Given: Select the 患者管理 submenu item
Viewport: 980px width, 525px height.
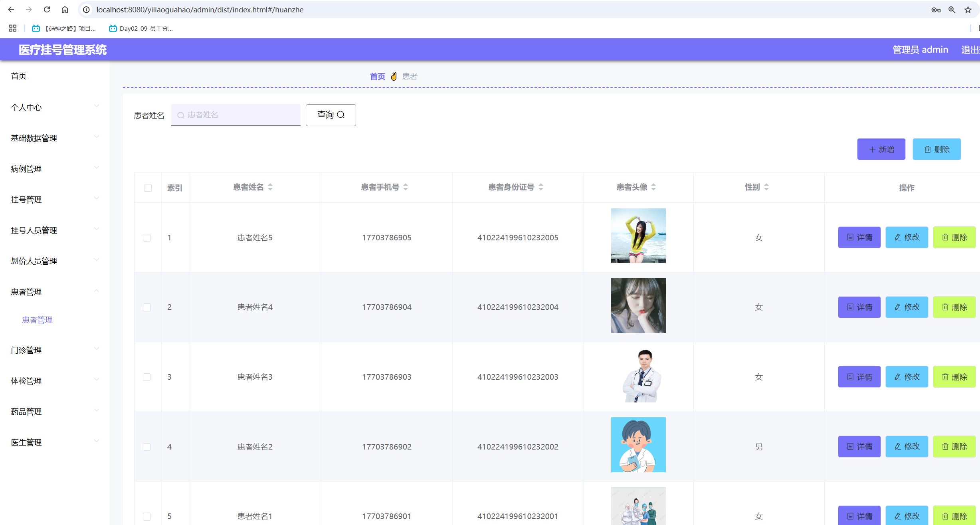Looking at the screenshot, I should tap(37, 320).
